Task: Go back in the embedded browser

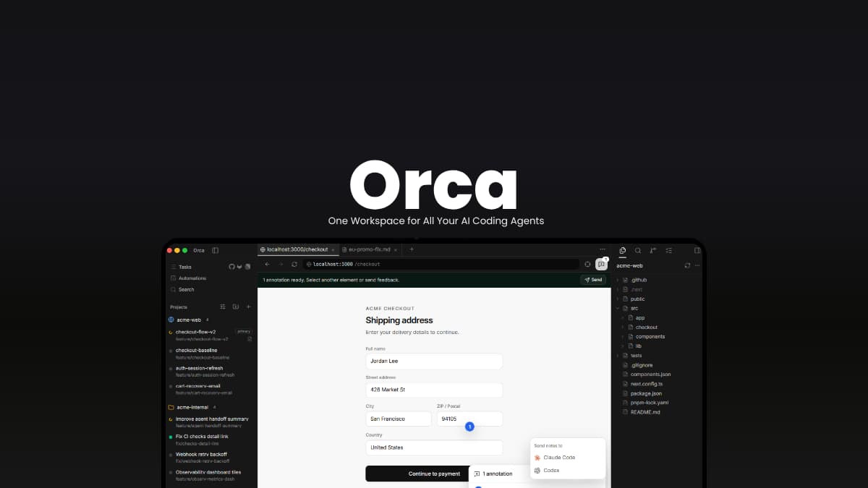Action: click(267, 265)
